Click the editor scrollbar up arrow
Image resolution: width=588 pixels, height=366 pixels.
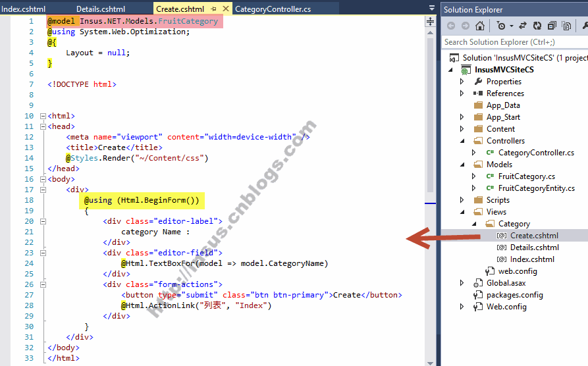[x=430, y=33]
